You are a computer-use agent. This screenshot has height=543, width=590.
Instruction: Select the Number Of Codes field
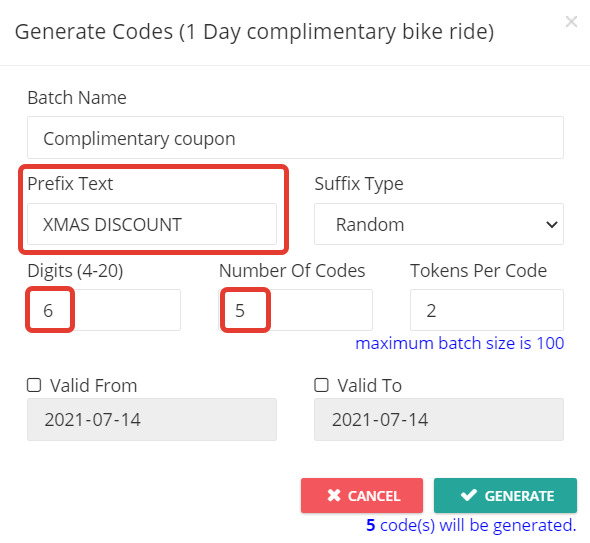point(295,310)
